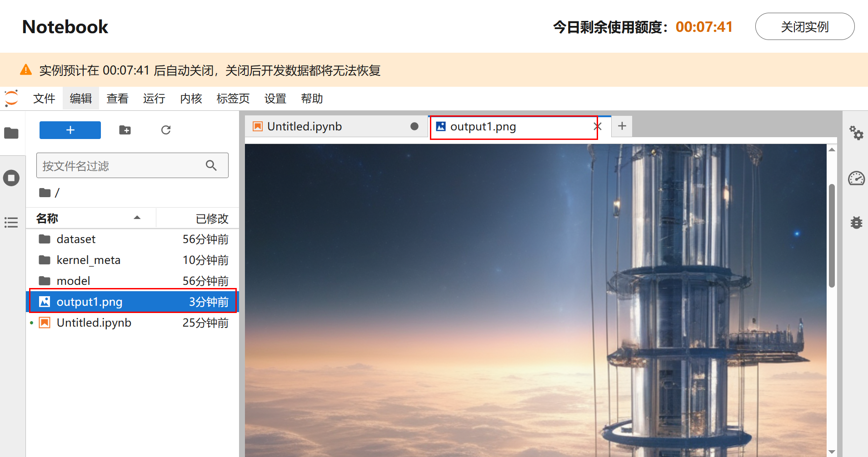Open the 编辑 menu
Viewport: 868px width, 457px height.
coord(81,99)
